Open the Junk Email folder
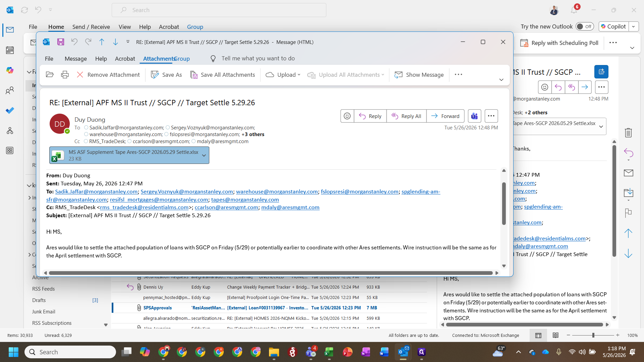This screenshot has height=362, width=644. click(x=44, y=311)
